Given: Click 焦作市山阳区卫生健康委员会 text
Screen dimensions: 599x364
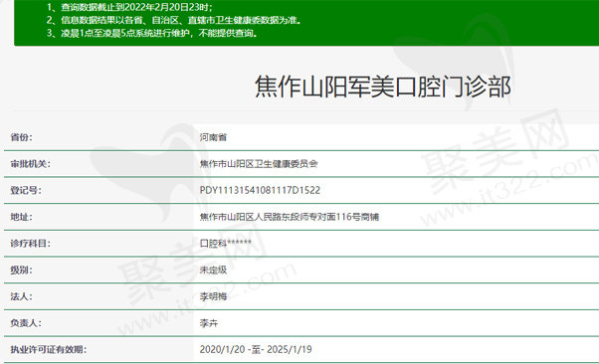Looking at the screenshot, I should click(259, 164).
